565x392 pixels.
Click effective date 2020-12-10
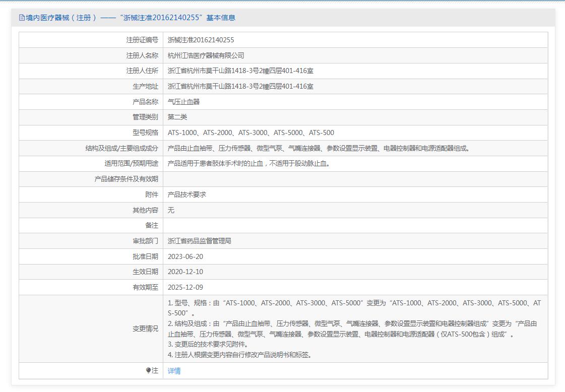tap(185, 272)
